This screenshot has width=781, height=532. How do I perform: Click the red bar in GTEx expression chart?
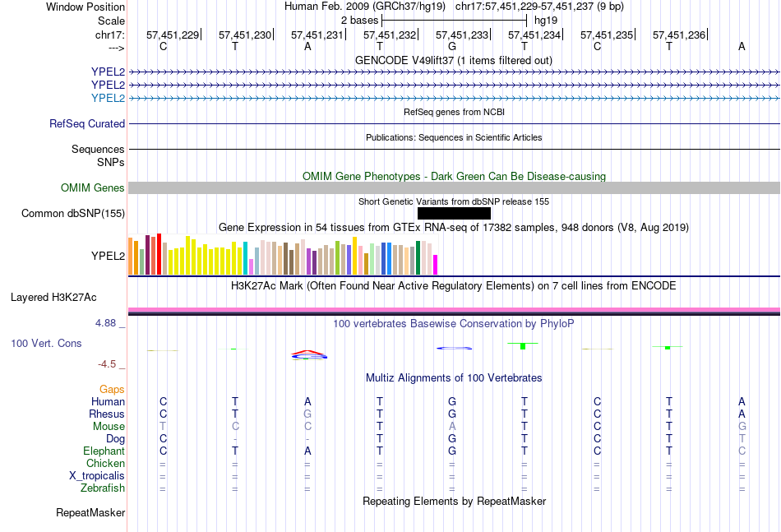159,254
